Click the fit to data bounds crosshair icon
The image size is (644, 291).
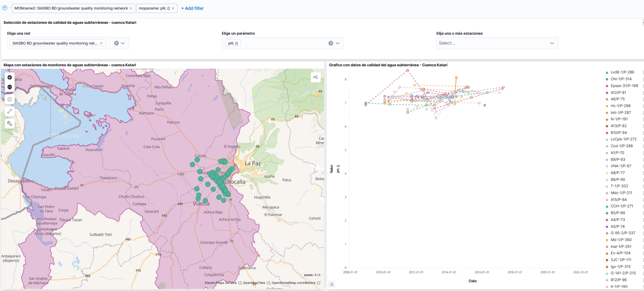10,100
